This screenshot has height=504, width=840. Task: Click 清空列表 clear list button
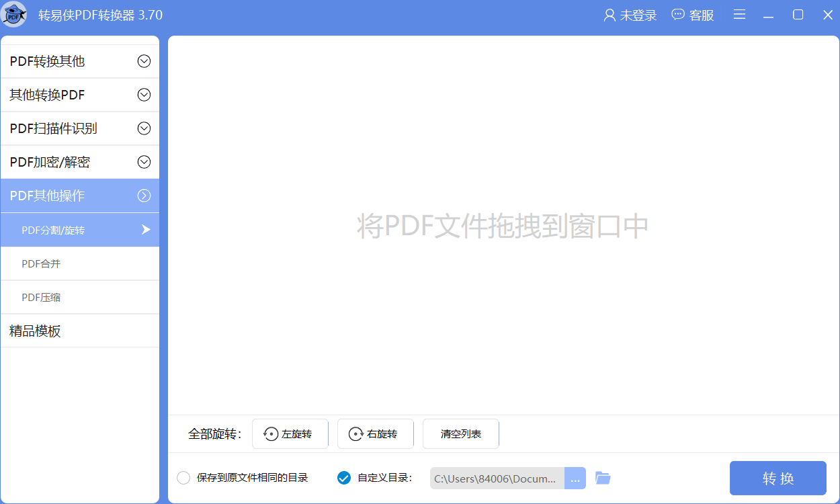(x=461, y=433)
